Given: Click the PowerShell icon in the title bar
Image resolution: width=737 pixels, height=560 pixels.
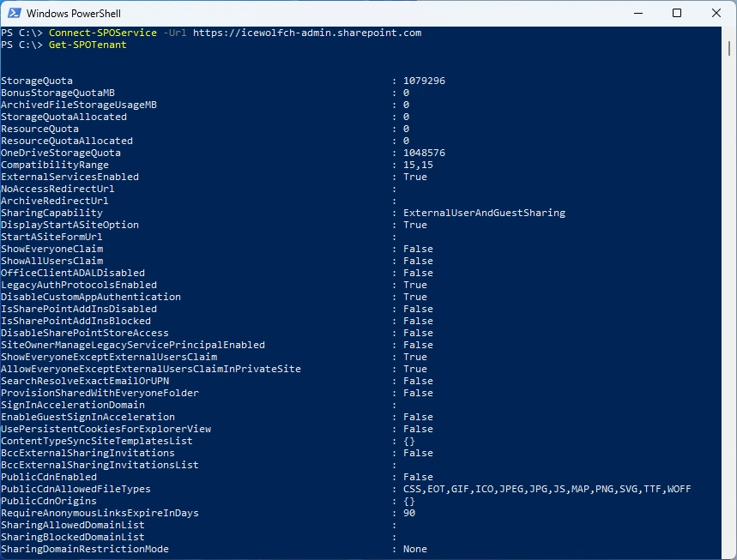Looking at the screenshot, I should [x=14, y=14].
